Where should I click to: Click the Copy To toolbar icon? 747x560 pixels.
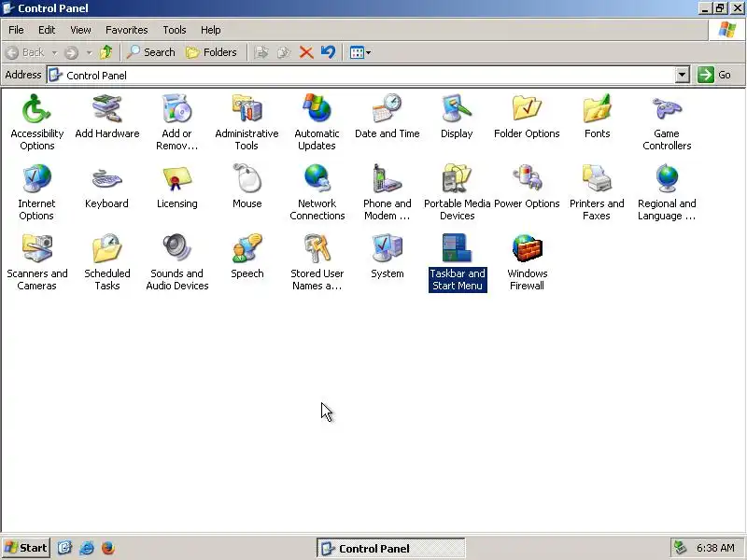(x=284, y=52)
